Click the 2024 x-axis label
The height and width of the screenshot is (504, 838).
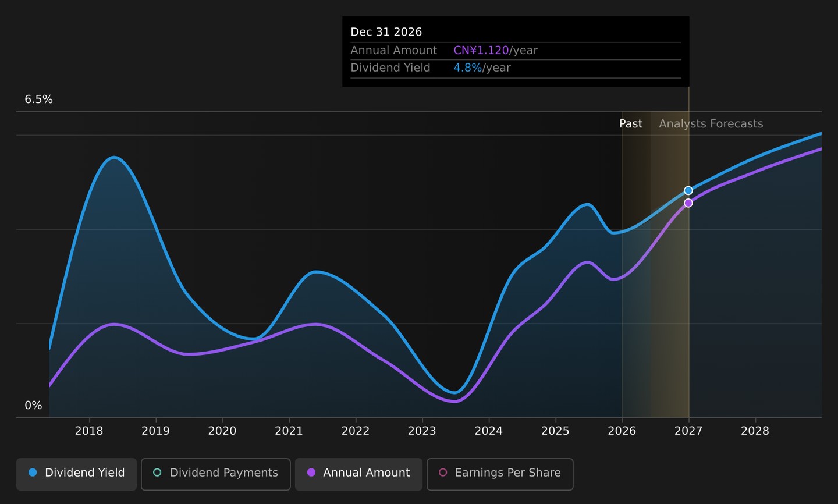[x=489, y=431]
